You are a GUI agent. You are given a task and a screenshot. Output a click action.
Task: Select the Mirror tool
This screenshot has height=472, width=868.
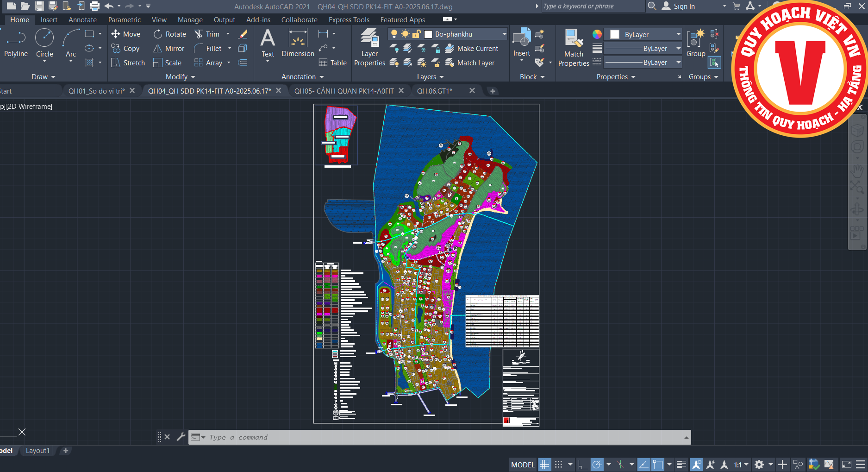click(x=169, y=49)
